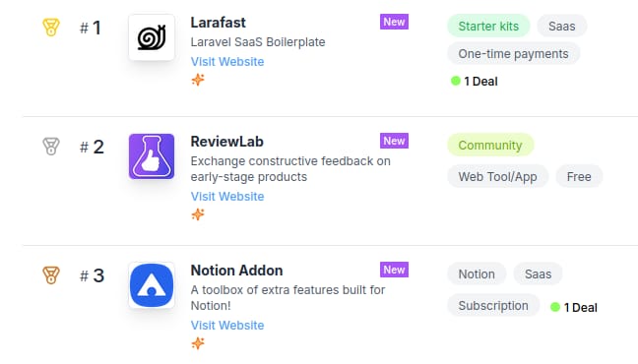The height and width of the screenshot is (364, 638).
Task: Open Notion Addon's Visit Website link
Action: pos(227,326)
